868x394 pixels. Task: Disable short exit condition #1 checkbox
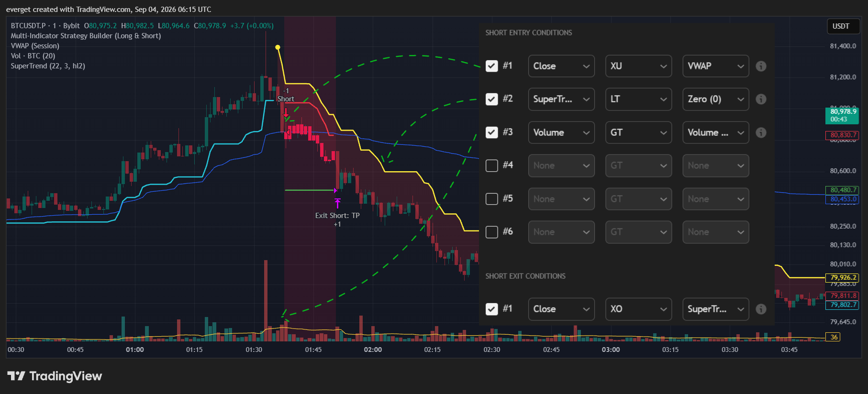pyautogui.click(x=492, y=309)
